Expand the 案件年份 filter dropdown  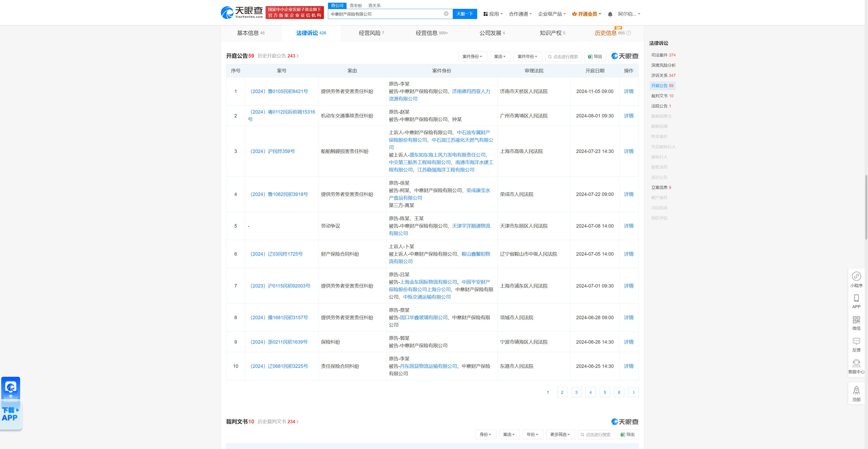pos(528,57)
